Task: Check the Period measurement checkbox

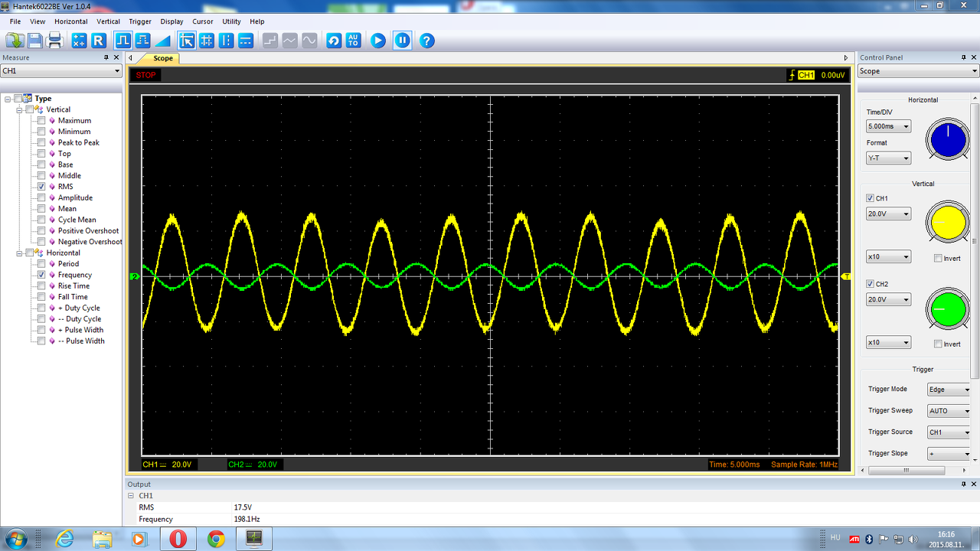Action: (41, 264)
